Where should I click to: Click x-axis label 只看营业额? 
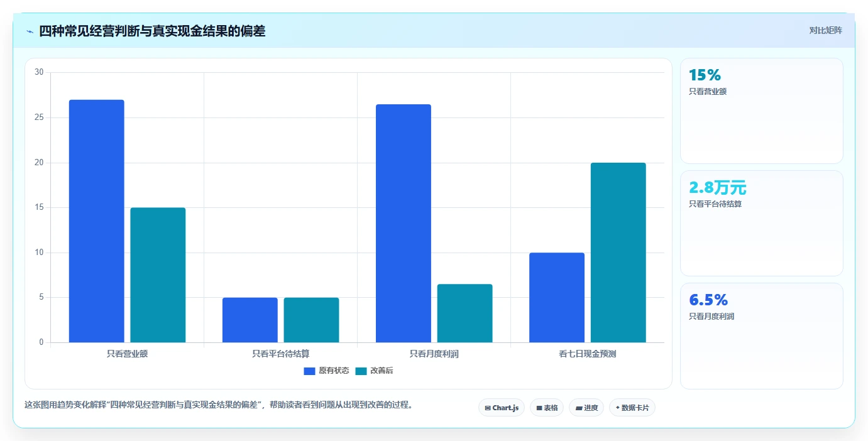coord(128,354)
